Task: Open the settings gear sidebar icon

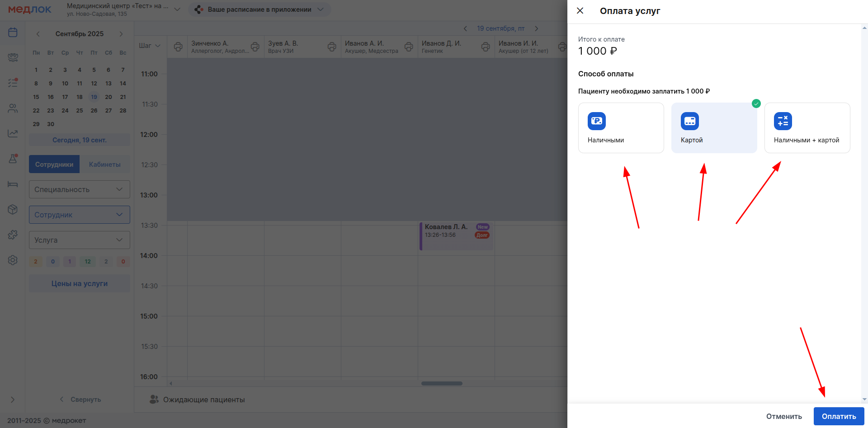Action: (13, 260)
